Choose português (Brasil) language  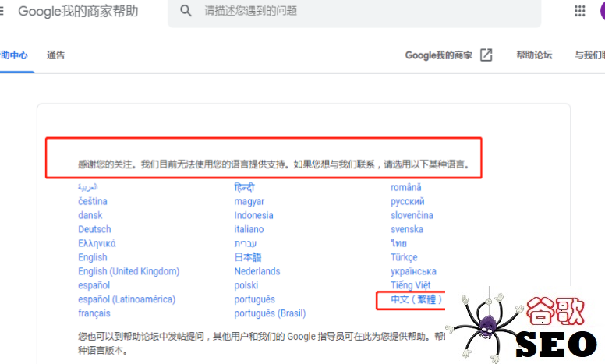[x=270, y=313]
